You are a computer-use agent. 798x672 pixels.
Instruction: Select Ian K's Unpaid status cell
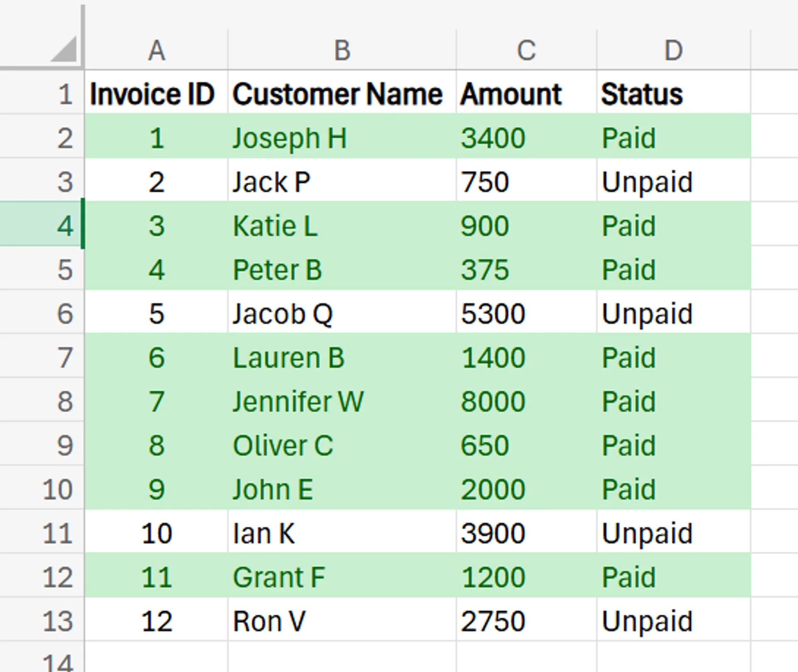point(674,532)
